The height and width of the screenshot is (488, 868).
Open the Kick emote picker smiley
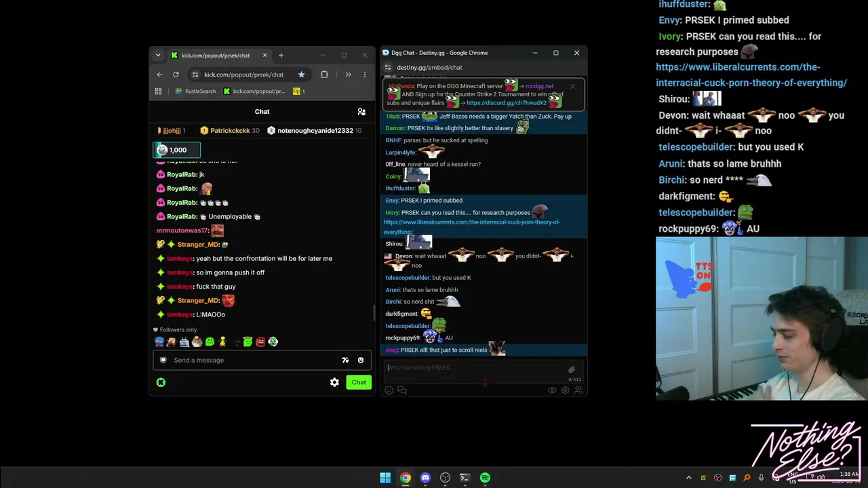point(361,360)
